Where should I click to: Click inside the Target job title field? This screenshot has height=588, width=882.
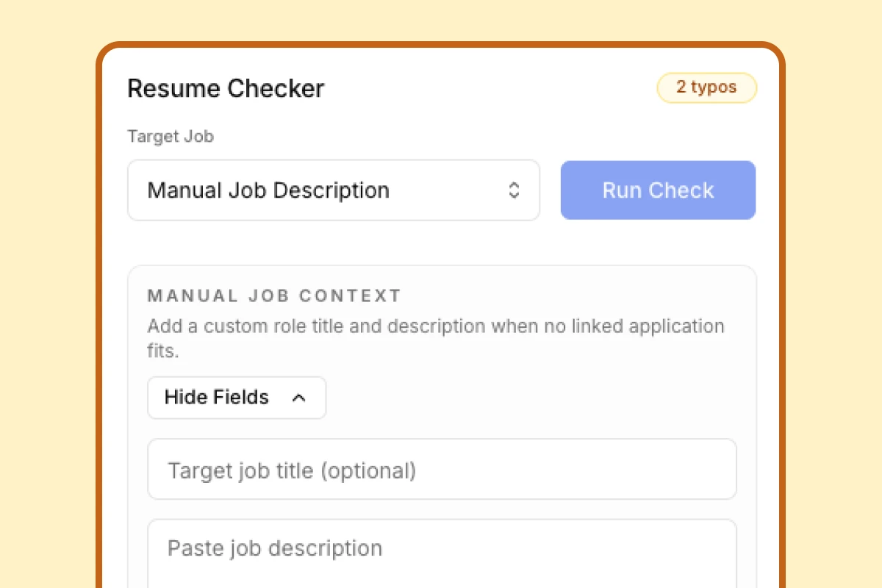441,469
